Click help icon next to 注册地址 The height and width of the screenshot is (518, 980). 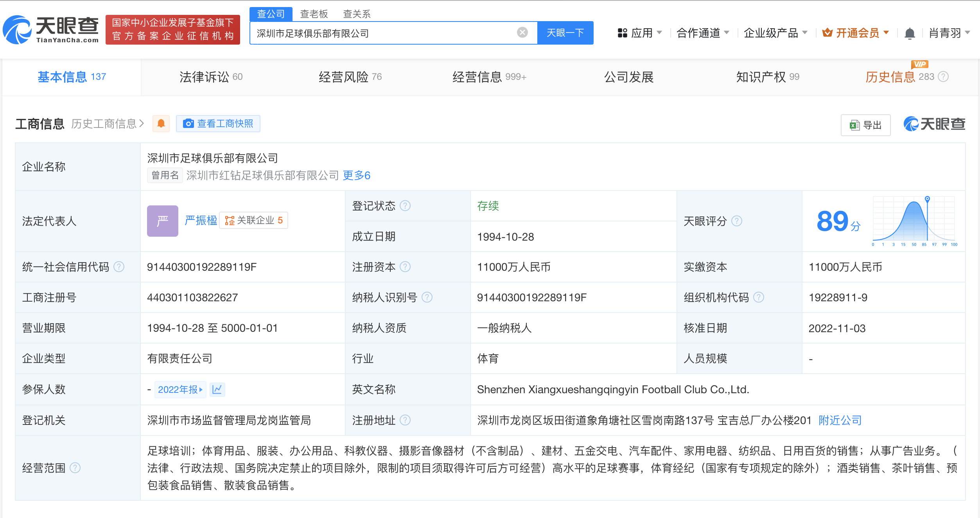pos(405,420)
